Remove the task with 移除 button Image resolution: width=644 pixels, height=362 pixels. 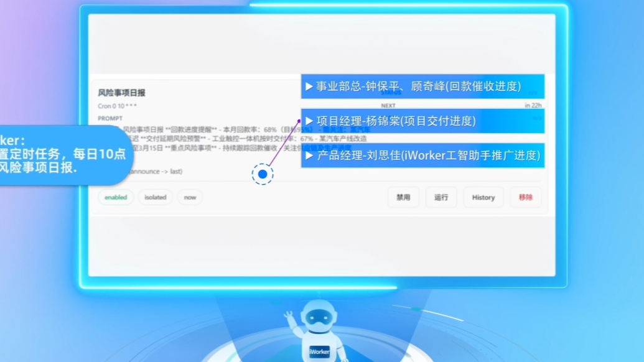pyautogui.click(x=525, y=197)
